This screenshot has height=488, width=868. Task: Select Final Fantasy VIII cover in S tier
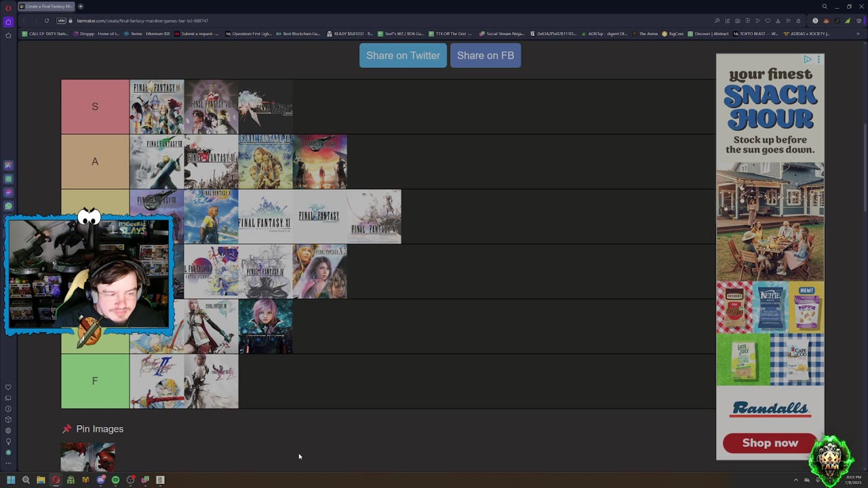point(211,107)
